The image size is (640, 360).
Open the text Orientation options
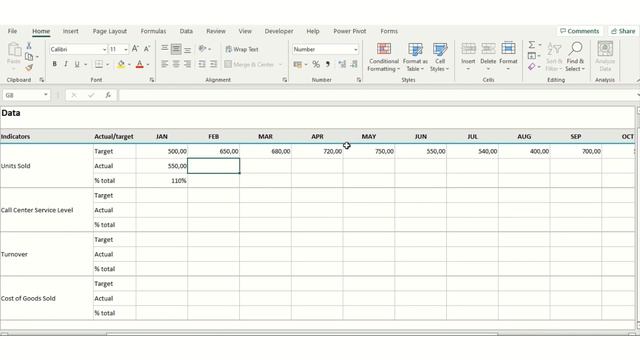point(203,49)
